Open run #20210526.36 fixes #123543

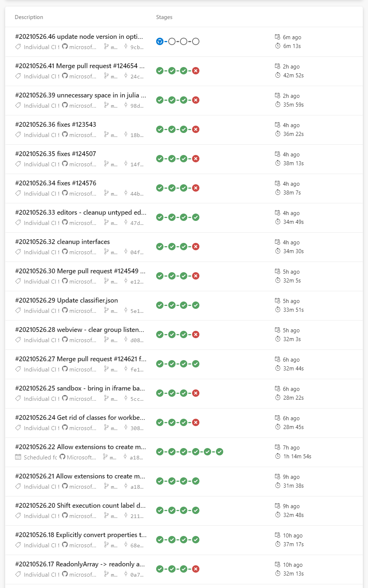coord(56,125)
